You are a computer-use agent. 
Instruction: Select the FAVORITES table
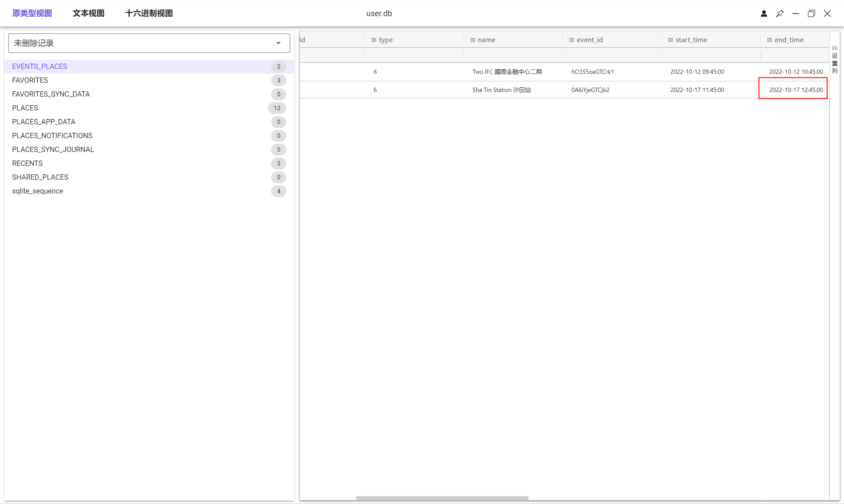click(x=30, y=80)
